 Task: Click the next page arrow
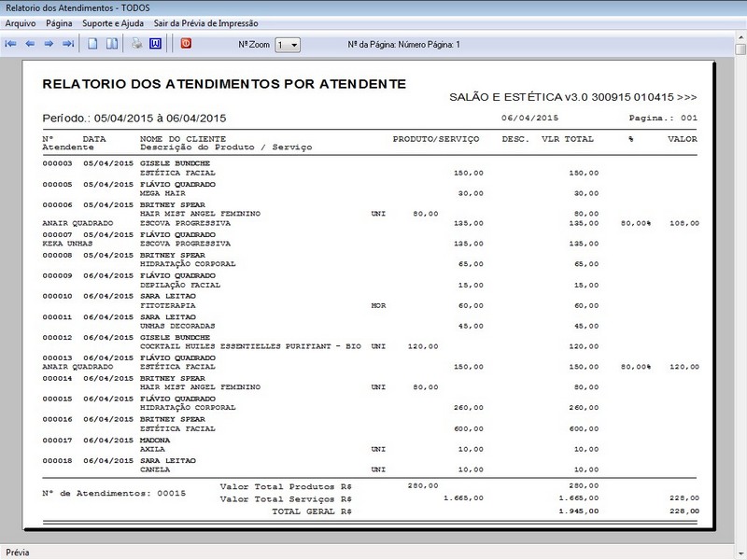click(x=49, y=44)
